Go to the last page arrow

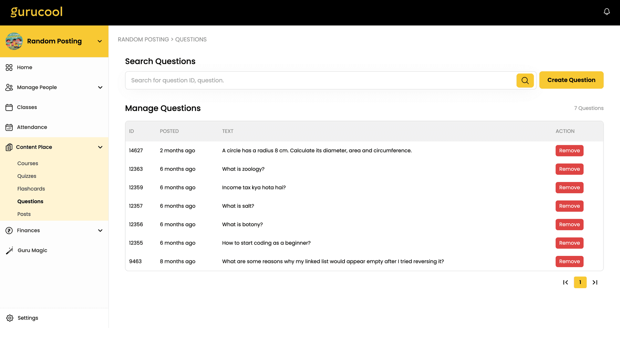(595, 282)
